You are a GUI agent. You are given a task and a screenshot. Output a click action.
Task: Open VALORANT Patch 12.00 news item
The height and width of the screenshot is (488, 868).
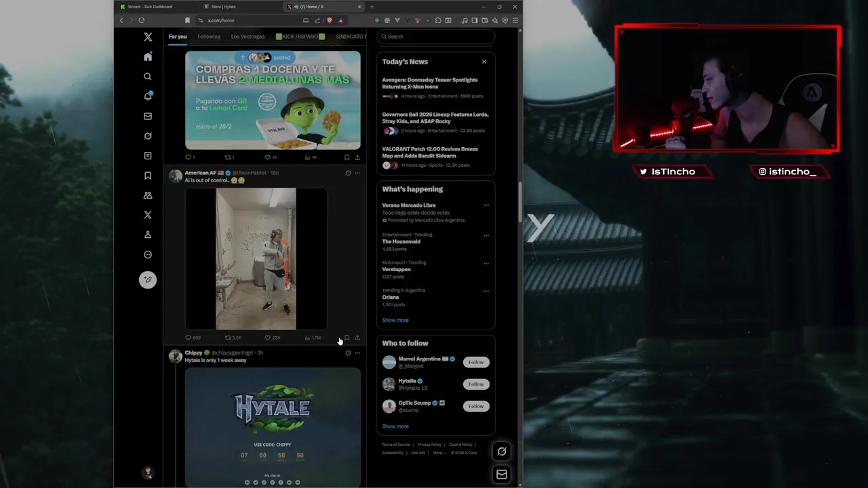click(436, 157)
